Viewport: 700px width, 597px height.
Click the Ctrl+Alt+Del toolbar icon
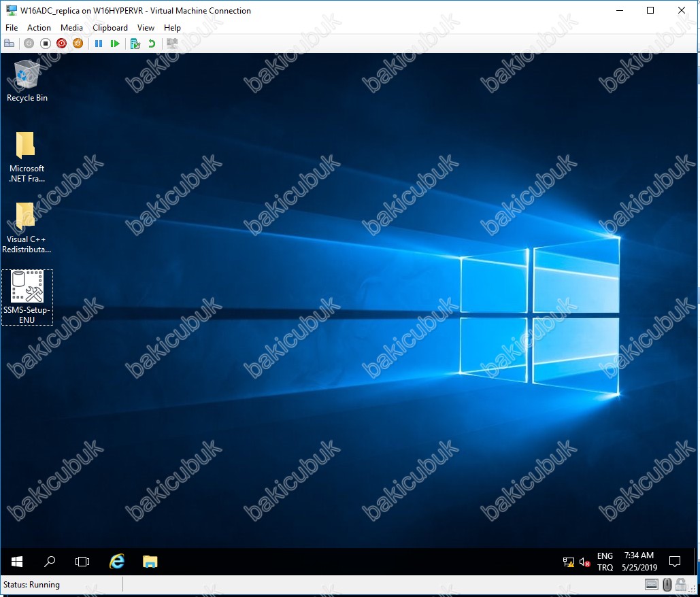[x=9, y=44]
